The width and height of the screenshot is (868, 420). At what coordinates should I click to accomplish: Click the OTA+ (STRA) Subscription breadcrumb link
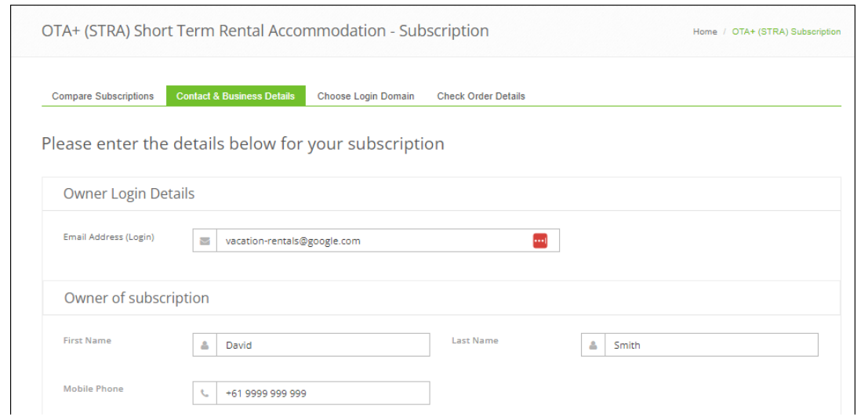click(786, 32)
